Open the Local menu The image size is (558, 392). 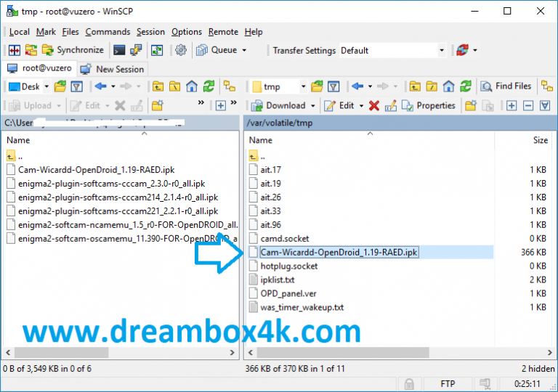click(x=19, y=32)
